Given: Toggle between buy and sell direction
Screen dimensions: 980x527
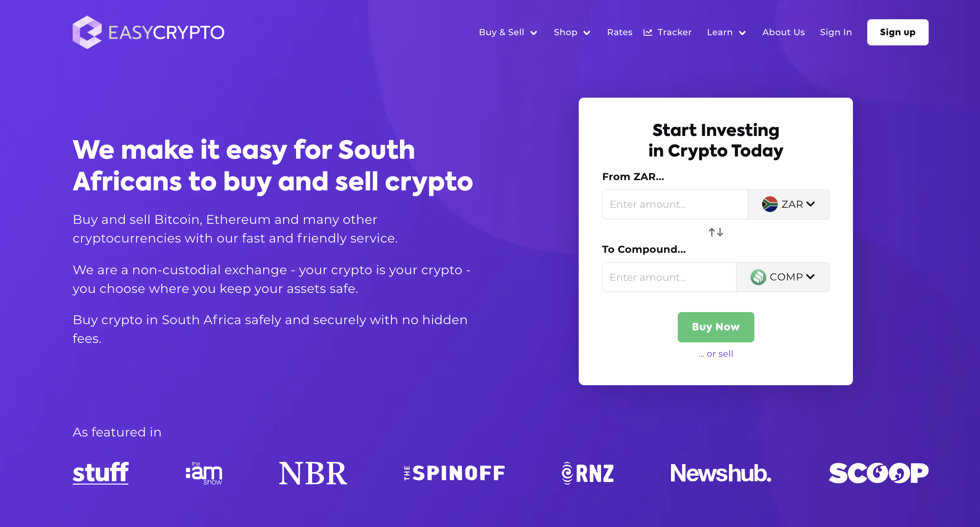Looking at the screenshot, I should (715, 232).
